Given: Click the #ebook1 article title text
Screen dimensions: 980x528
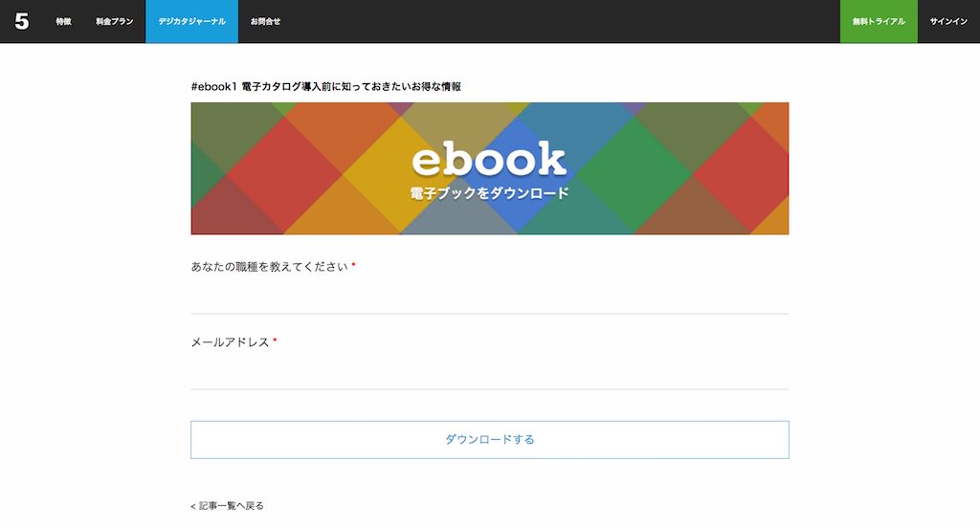Looking at the screenshot, I should pos(326,87).
